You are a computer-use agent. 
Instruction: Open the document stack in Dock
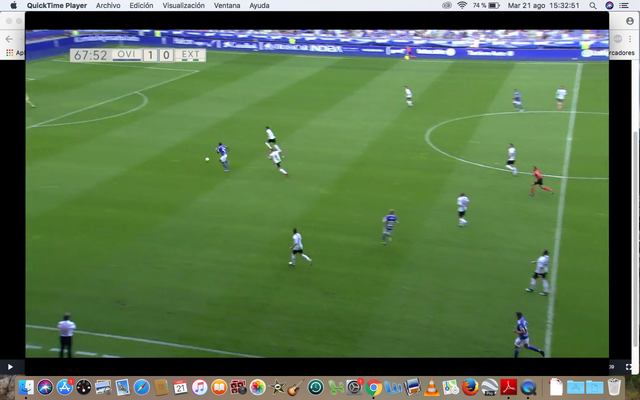tap(556, 387)
